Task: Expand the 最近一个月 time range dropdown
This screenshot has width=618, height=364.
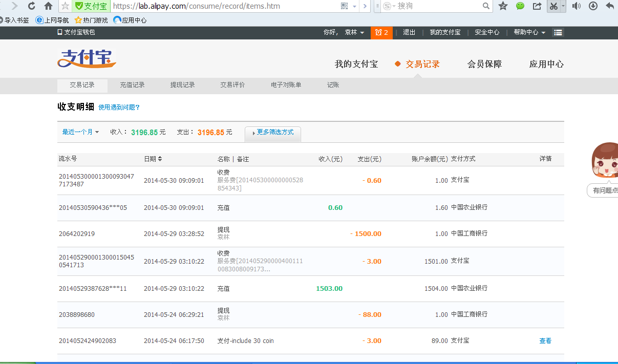Action: 80,132
